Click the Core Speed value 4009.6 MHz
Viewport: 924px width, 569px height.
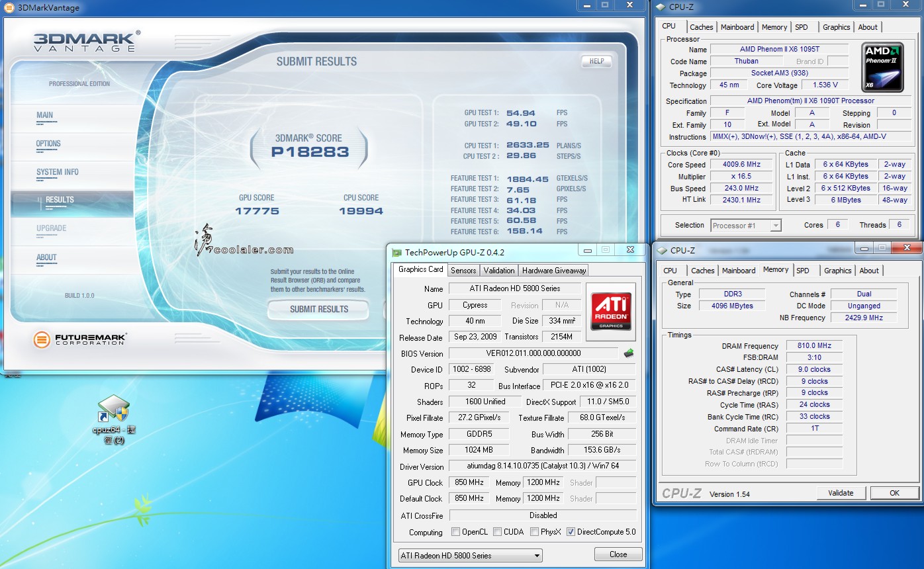point(742,165)
